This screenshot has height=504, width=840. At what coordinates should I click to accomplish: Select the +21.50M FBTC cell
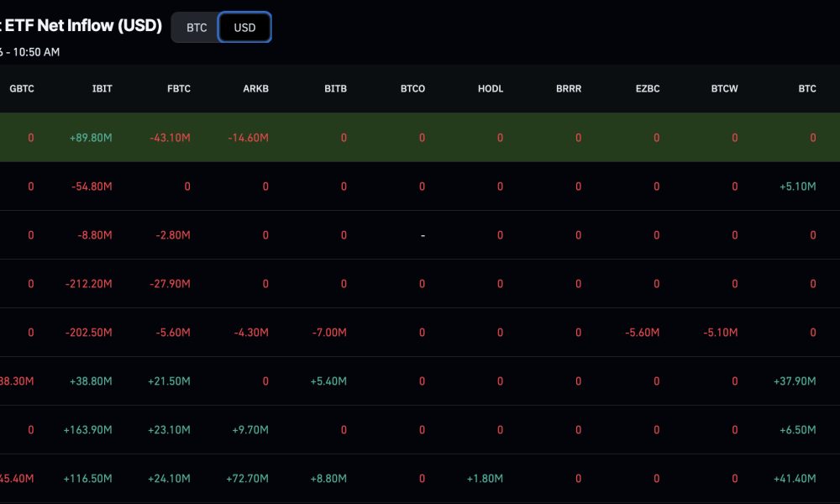coord(169,381)
